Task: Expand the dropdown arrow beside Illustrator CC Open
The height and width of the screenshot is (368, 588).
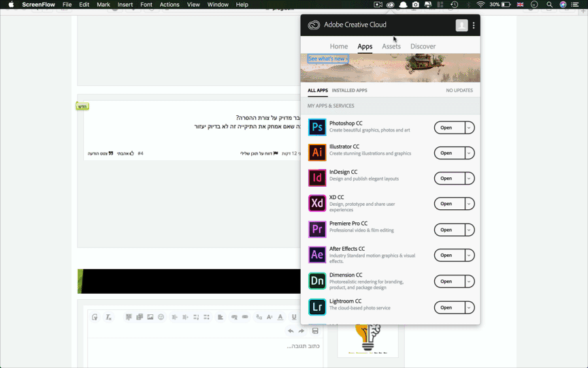Action: 469,153
